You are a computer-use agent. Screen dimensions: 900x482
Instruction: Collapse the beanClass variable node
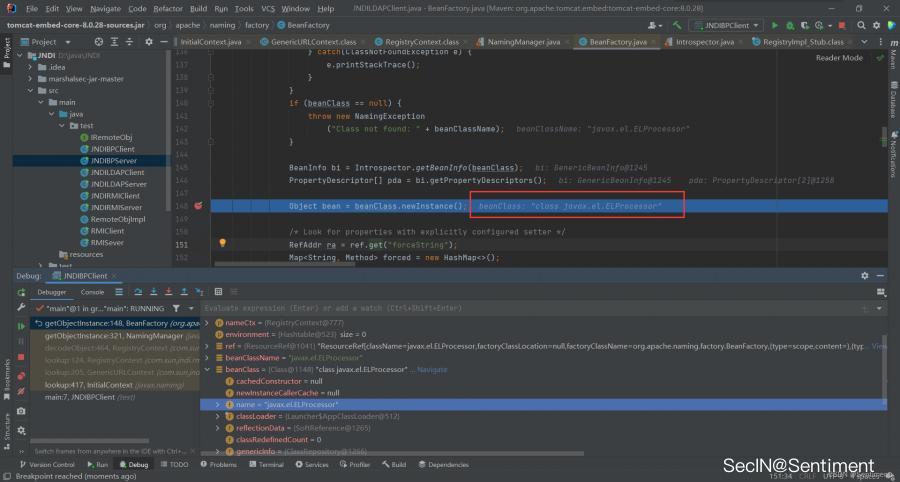pyautogui.click(x=207, y=369)
